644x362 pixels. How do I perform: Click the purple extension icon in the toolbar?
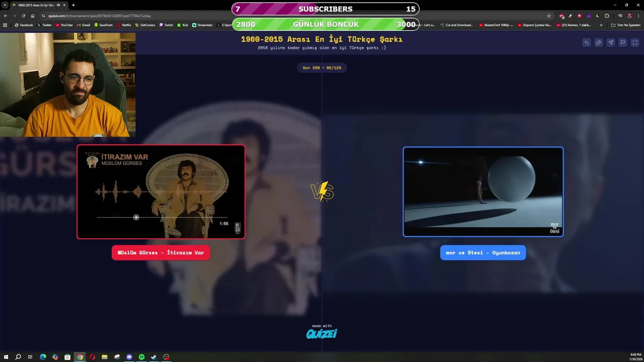click(589, 16)
